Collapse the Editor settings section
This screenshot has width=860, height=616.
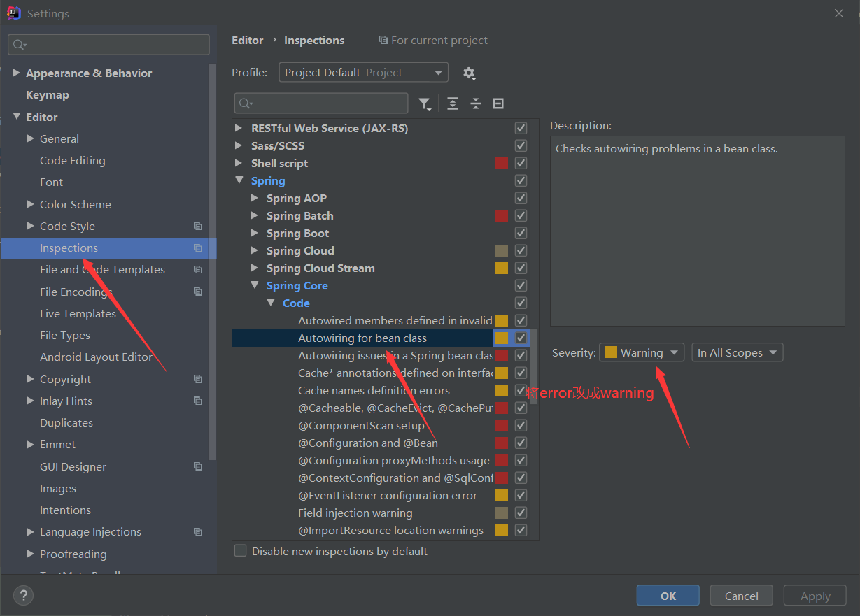17,117
